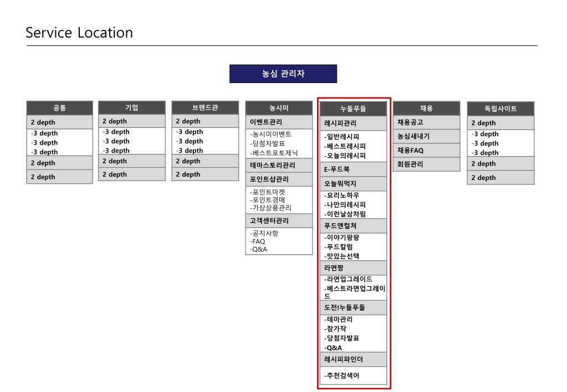Image resolution: width=567 pixels, height=392 pixels.
Task: Open 채용공고 in 채용 column
Action: pyautogui.click(x=426, y=122)
